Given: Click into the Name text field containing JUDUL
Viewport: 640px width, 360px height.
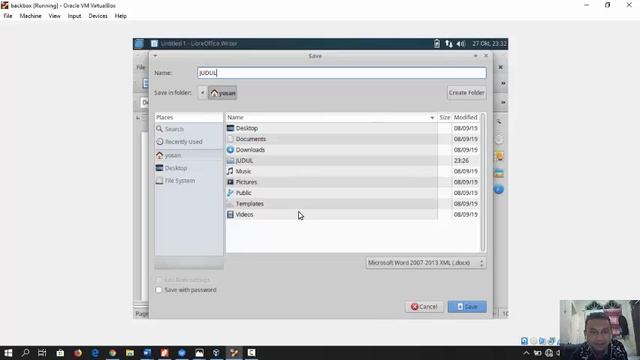Looking at the screenshot, I should click(x=342, y=73).
